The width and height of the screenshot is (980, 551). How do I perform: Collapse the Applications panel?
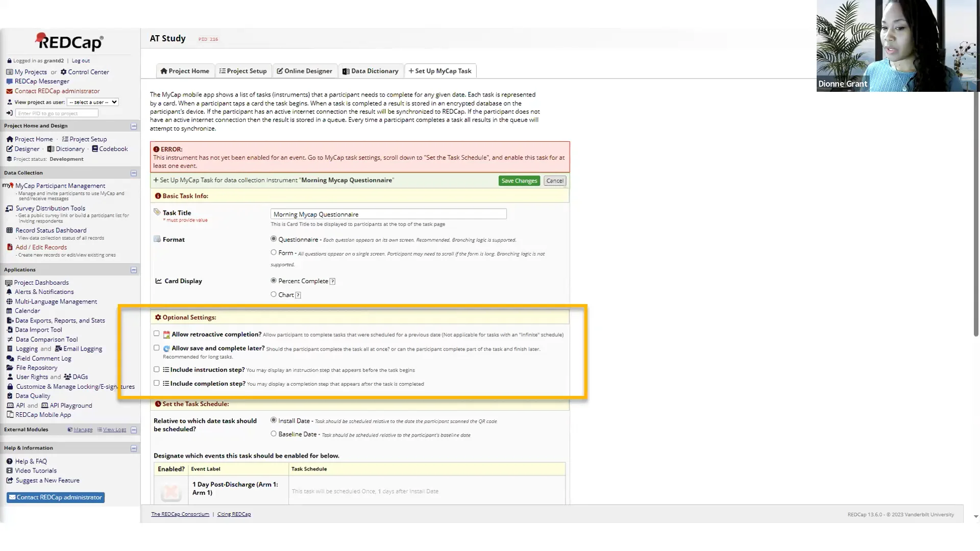(x=133, y=269)
